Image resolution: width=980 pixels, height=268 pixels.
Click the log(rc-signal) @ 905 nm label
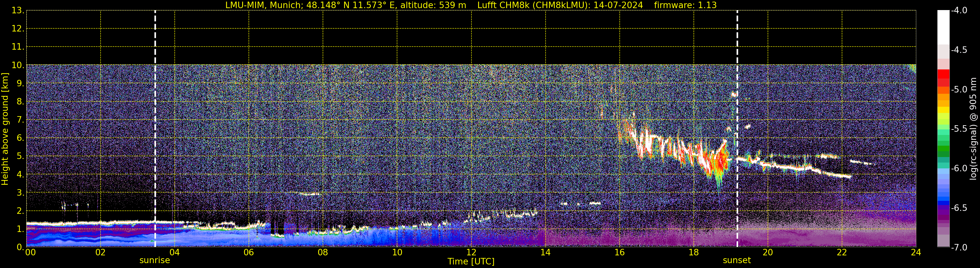pyautogui.click(x=973, y=129)
